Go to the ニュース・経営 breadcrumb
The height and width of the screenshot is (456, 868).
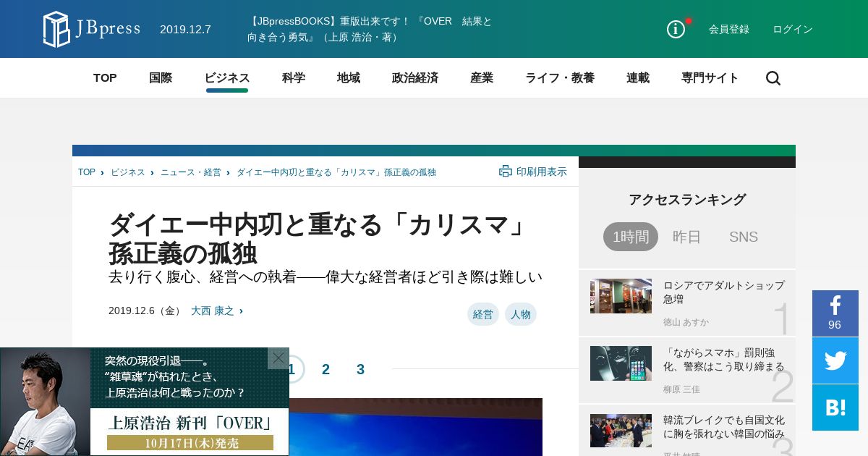[191, 172]
